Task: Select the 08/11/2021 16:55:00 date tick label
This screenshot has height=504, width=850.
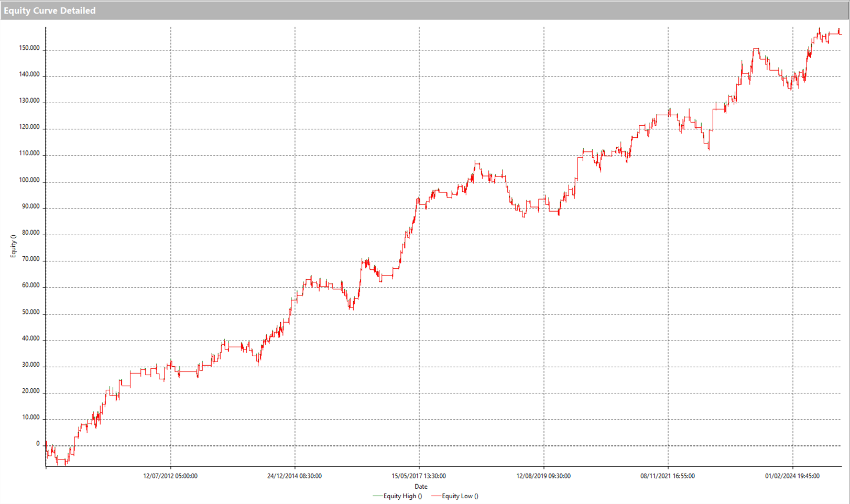Action: (x=668, y=476)
